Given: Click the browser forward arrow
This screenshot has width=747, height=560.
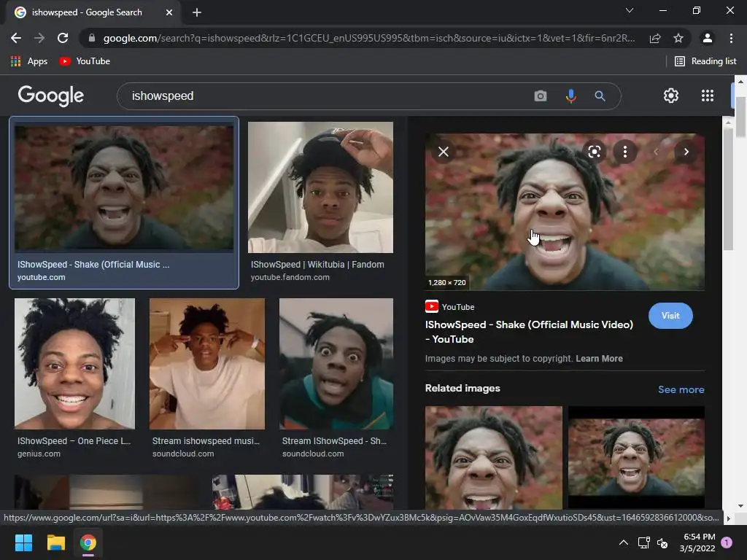Looking at the screenshot, I should point(39,38).
